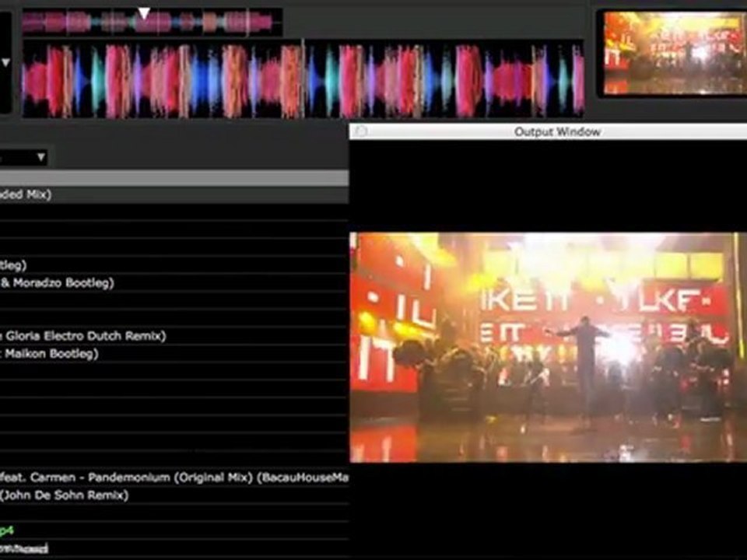Image resolution: width=747 pixels, height=560 pixels.
Task: Open the dropdown arrow left of the waveform
Action: coord(5,62)
